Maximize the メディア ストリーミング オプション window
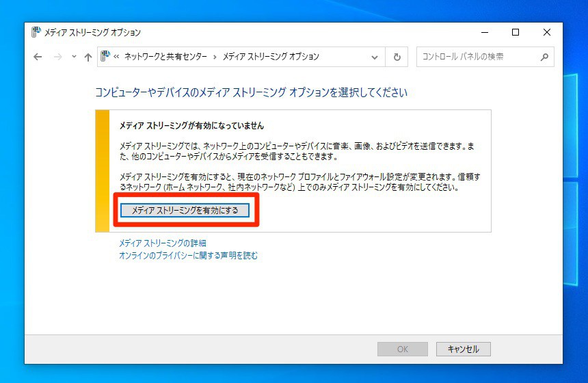 pyautogui.click(x=516, y=33)
